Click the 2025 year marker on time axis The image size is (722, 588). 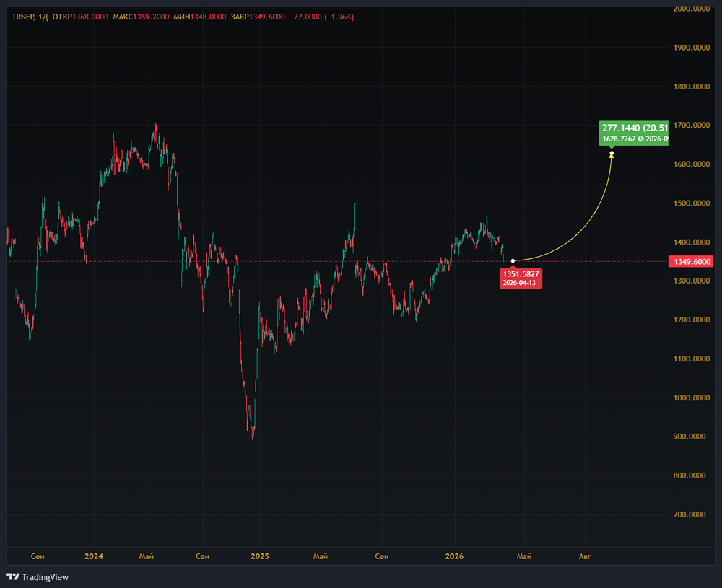(259, 556)
